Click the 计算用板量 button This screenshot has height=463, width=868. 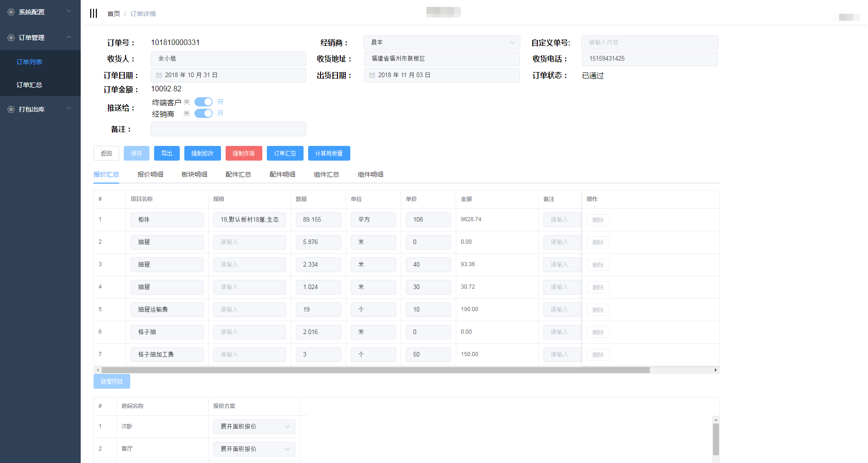coord(329,153)
